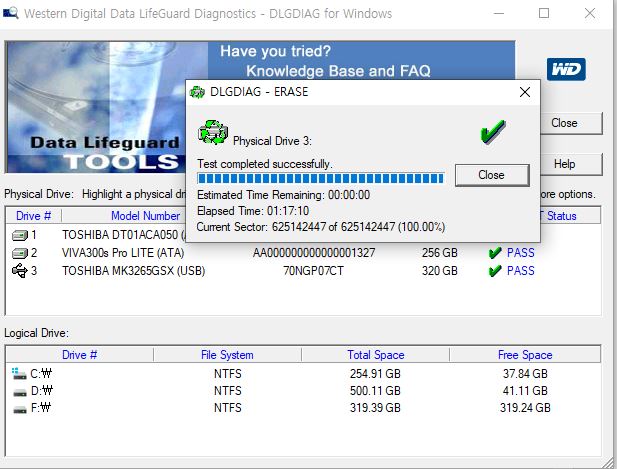This screenshot has height=469, width=617.
Task: Click the DLGDIAG app icon in title bar
Action: [x=11, y=13]
